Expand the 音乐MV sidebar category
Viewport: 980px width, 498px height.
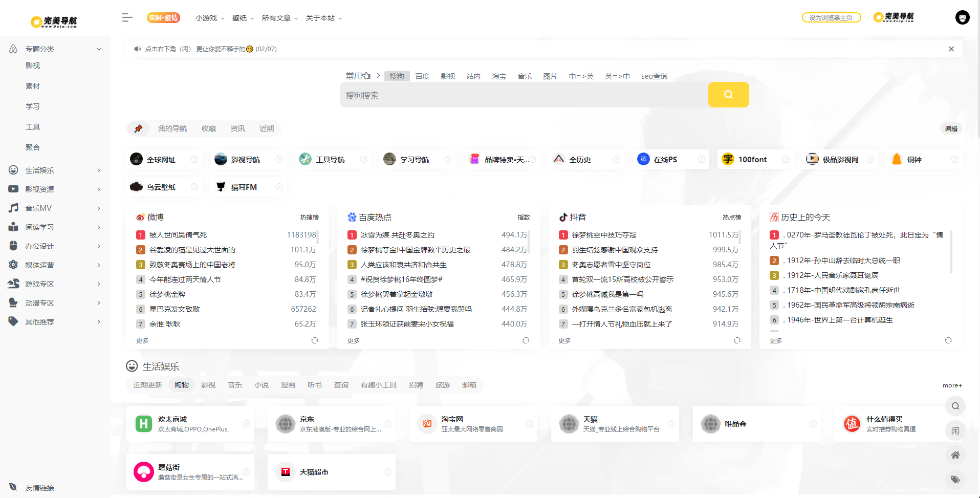coord(99,208)
